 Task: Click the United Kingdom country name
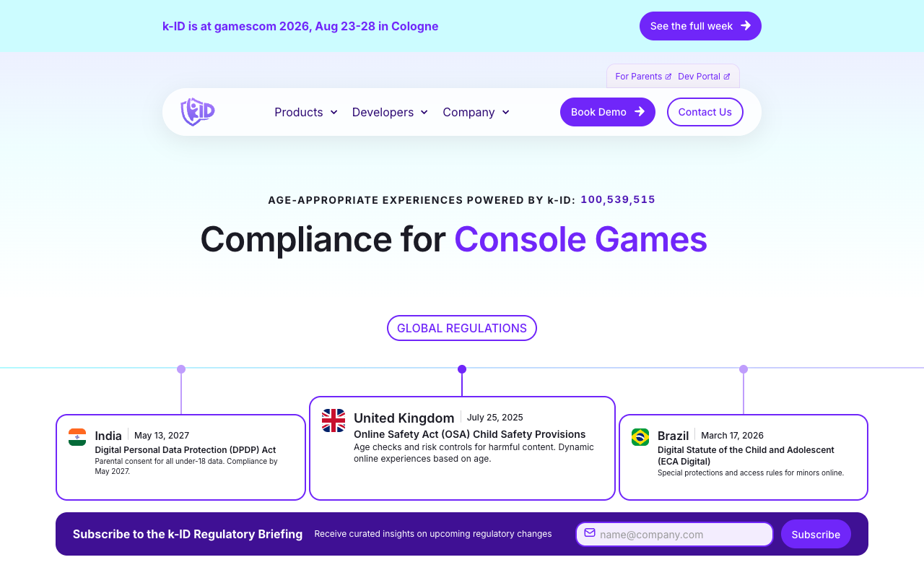pyautogui.click(x=404, y=418)
